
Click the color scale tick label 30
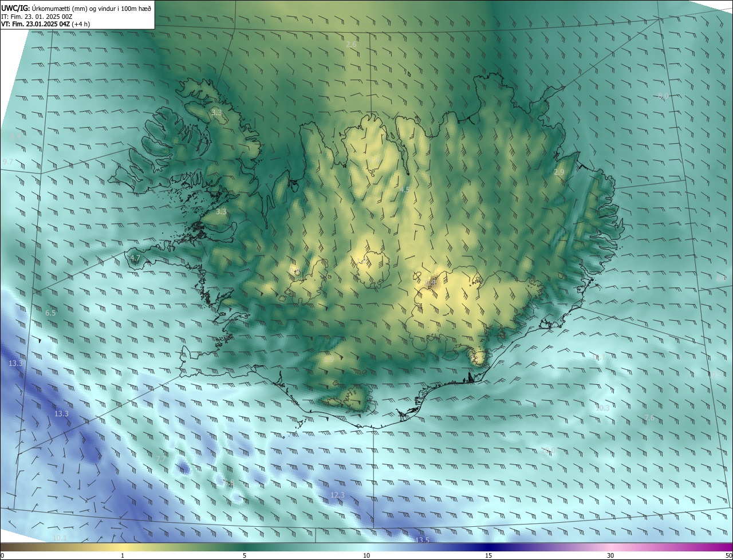610,555
